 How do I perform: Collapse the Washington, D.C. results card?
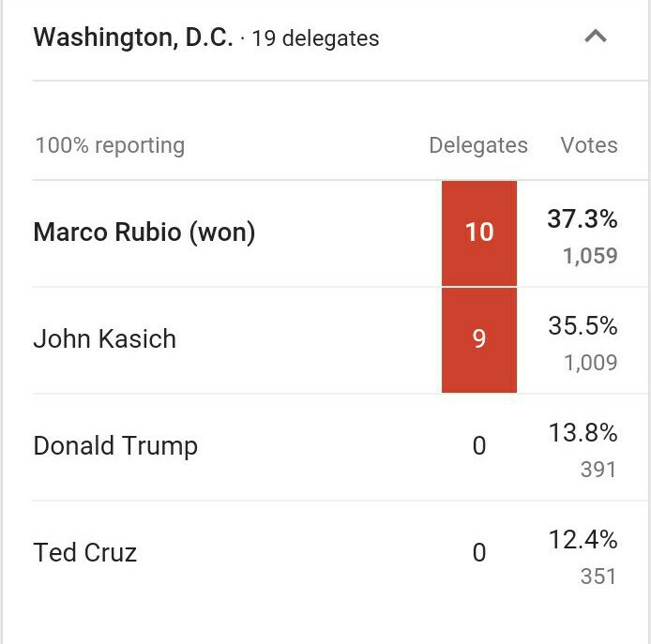(595, 37)
